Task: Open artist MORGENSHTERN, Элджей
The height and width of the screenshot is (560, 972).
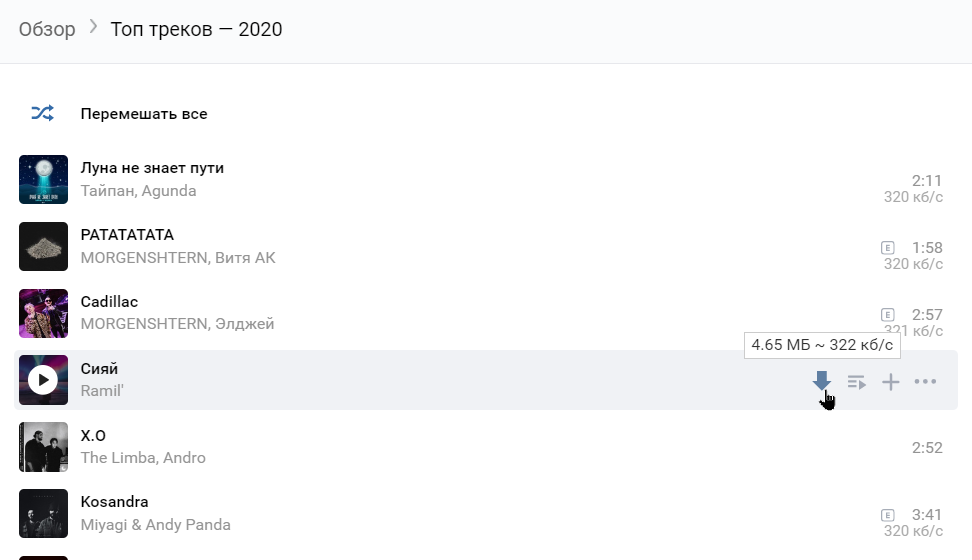Action: coord(177,324)
